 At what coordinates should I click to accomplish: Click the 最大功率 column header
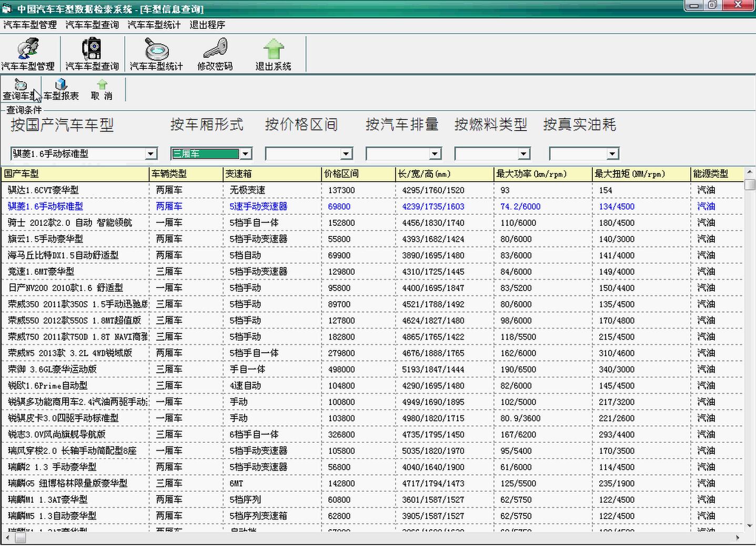click(543, 174)
